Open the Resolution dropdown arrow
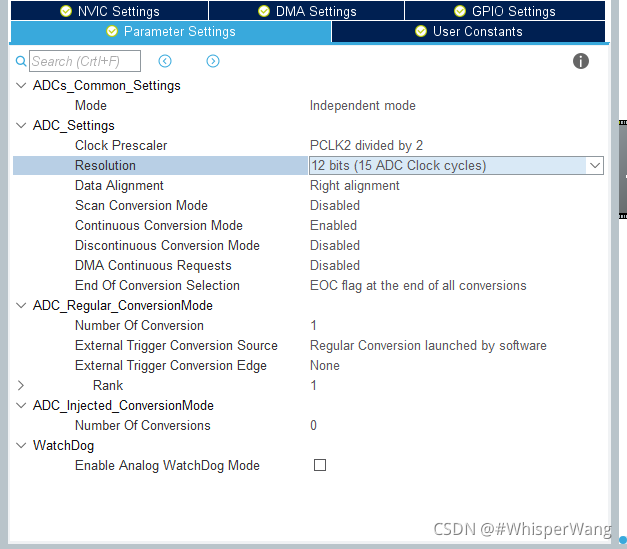 [595, 165]
